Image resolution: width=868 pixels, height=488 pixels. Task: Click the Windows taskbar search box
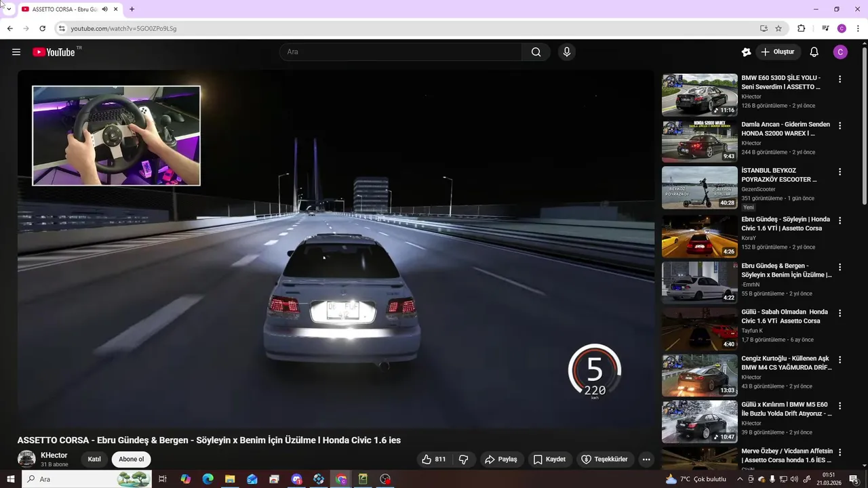point(88,479)
